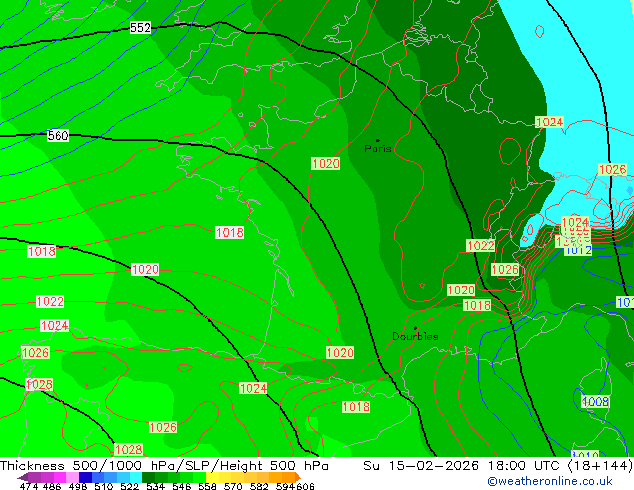Viewport: 634px width, 490px height.
Task: Click the 522 legend value
Action: point(129,486)
